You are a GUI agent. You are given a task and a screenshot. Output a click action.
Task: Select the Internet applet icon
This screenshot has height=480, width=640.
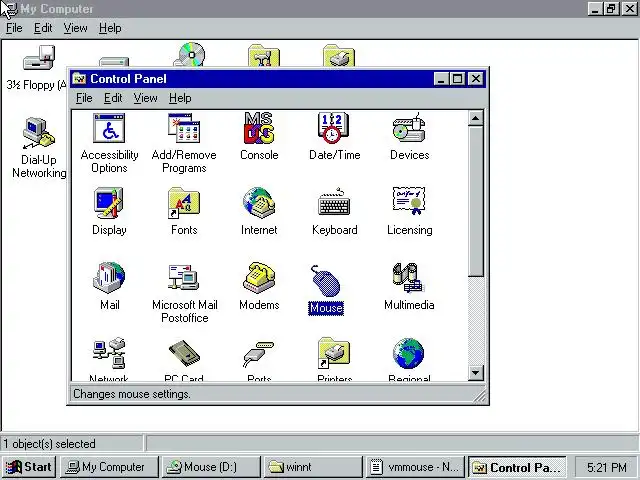pyautogui.click(x=259, y=203)
